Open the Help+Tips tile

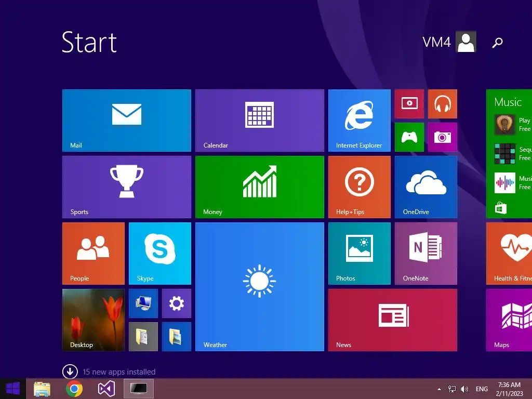pyautogui.click(x=360, y=187)
